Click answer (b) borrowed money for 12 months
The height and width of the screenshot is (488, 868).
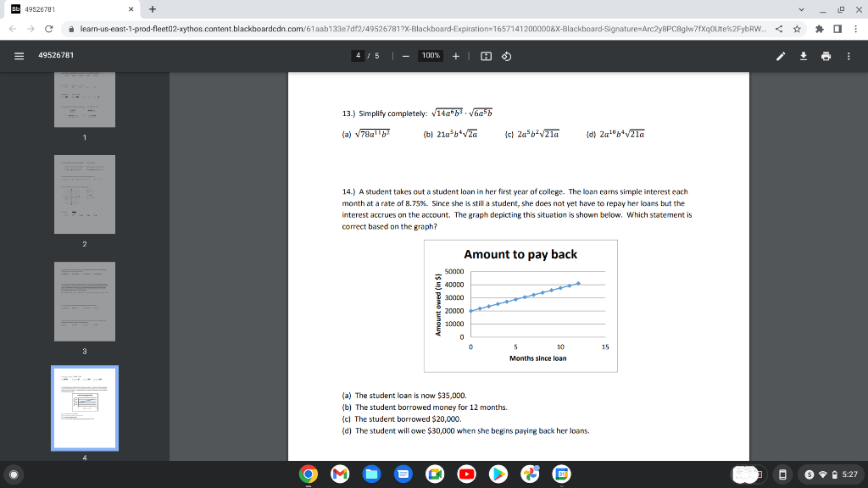pyautogui.click(x=425, y=408)
